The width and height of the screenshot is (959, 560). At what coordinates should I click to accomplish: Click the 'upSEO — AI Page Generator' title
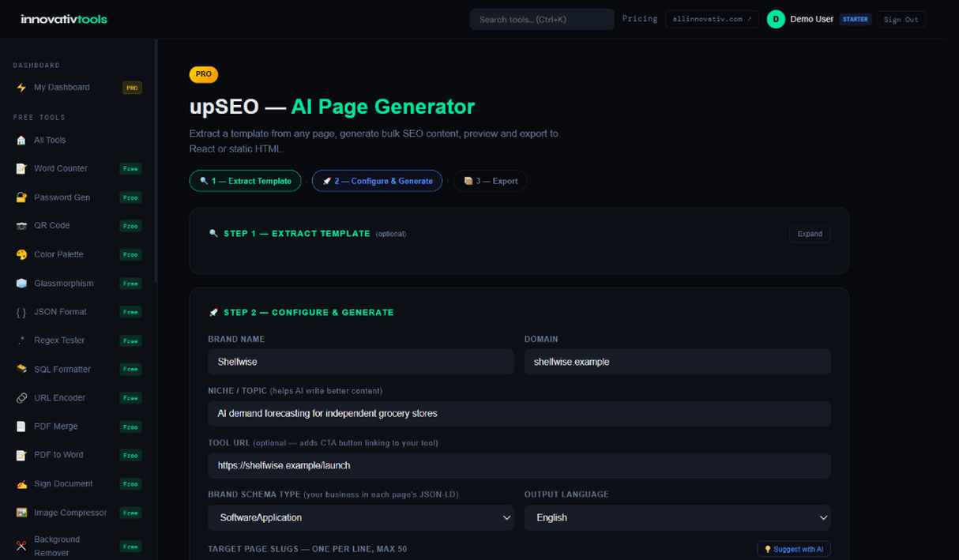coord(333,106)
